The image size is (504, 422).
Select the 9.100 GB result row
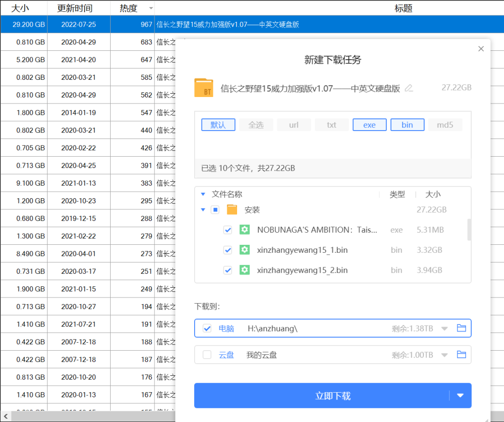coord(88,183)
